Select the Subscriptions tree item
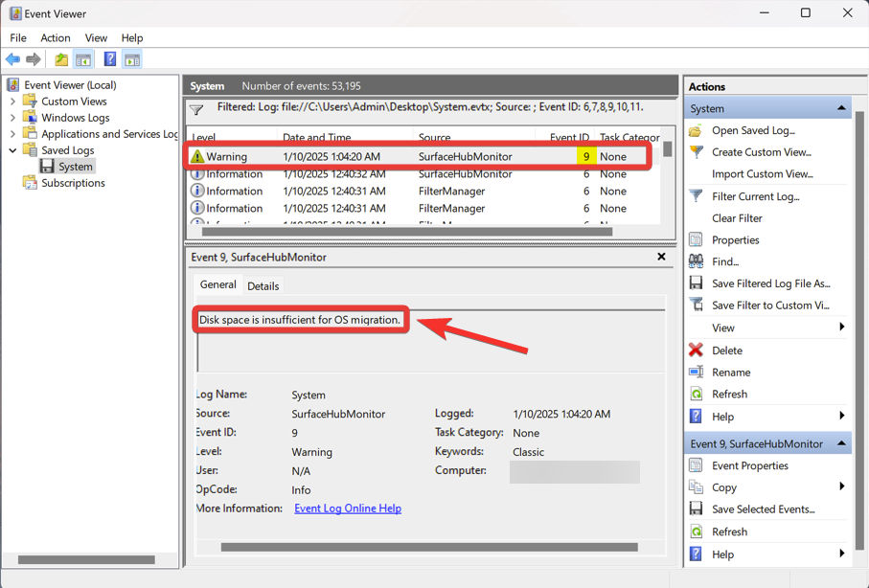The height and width of the screenshot is (588, 869). 73,183
